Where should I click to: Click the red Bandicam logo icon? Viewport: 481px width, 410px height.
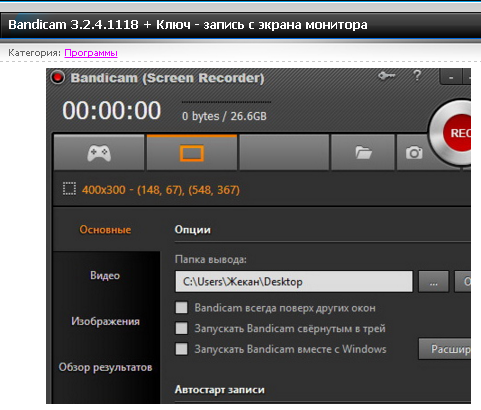point(57,78)
